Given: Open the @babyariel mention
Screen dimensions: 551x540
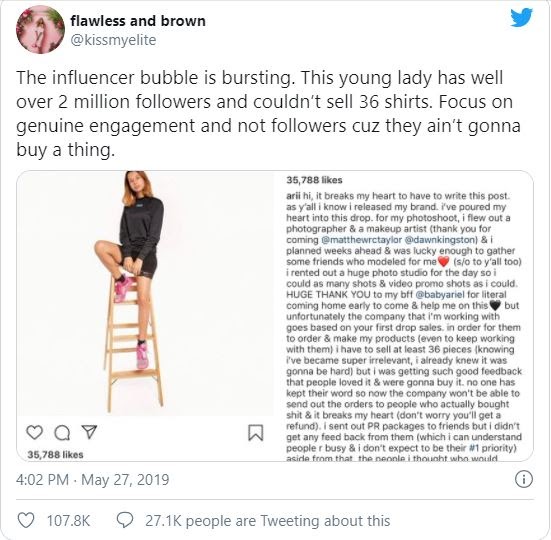Looking at the screenshot, I should 440,294.
